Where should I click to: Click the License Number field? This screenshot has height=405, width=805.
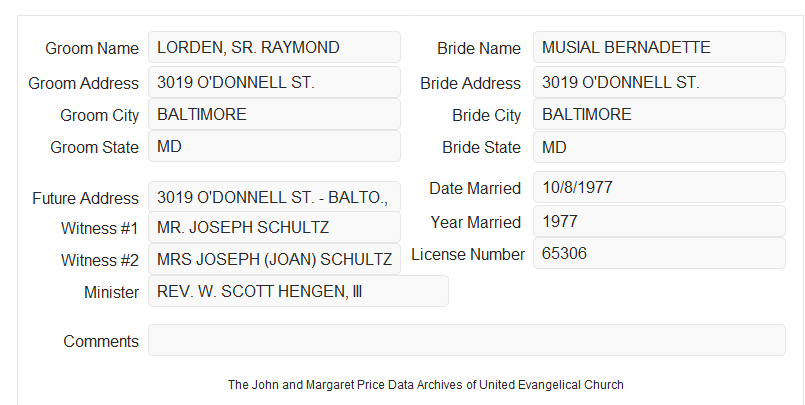point(659,253)
